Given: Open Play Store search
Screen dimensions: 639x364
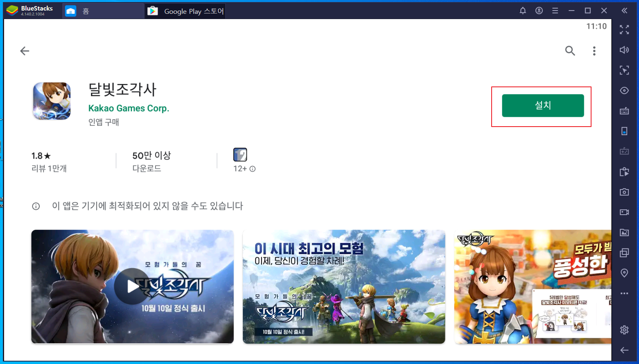Looking at the screenshot, I should pyautogui.click(x=570, y=51).
